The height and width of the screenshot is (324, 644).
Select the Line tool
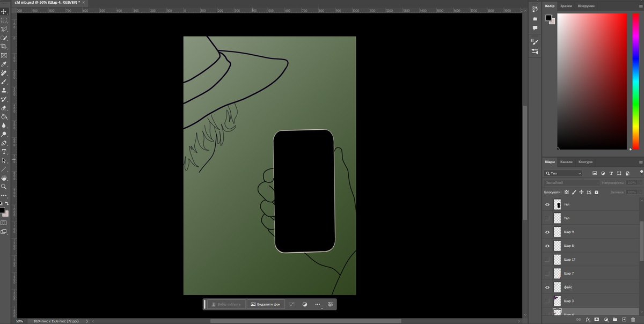pyautogui.click(x=4, y=169)
